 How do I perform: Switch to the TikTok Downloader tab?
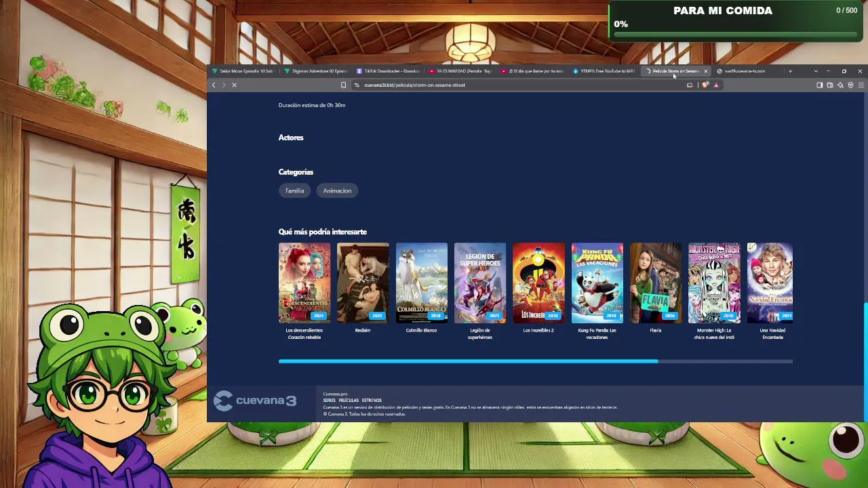388,71
